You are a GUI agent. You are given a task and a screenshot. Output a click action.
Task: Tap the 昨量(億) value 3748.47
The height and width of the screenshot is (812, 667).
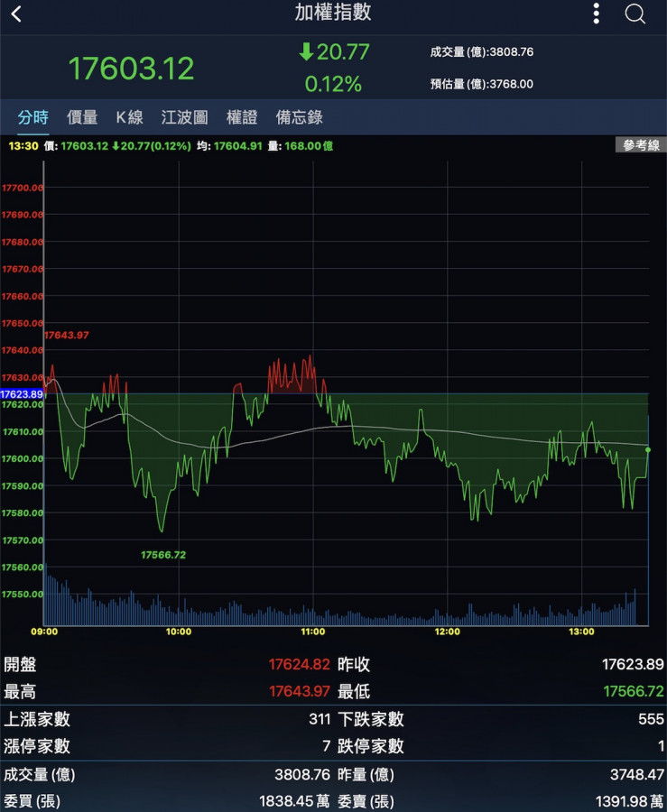(637, 775)
